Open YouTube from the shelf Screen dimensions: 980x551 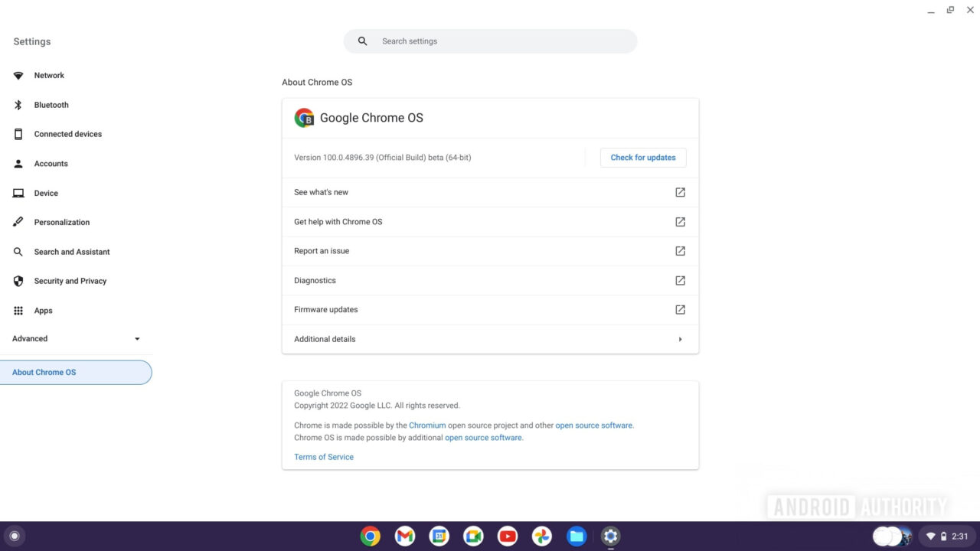click(x=508, y=536)
